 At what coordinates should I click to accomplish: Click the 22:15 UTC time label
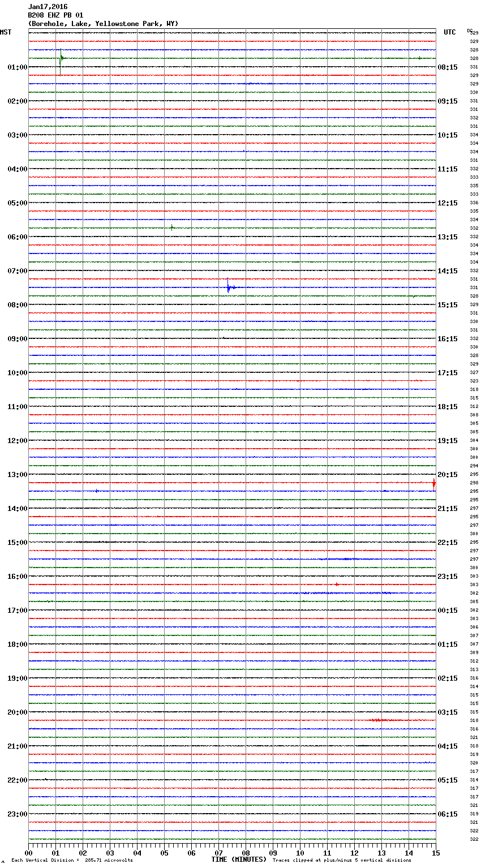[x=448, y=543]
